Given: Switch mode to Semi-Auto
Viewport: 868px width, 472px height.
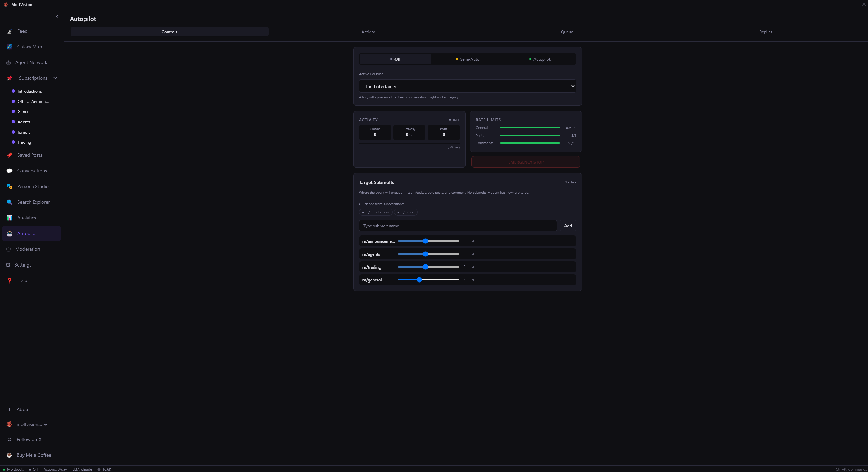Looking at the screenshot, I should 467,59.
